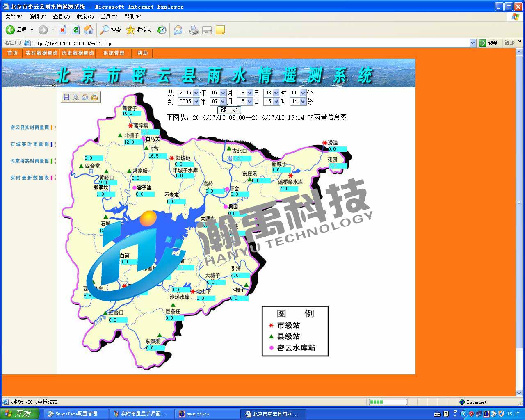525x420 pixels.
Task: Click the 黄峪口 station 19.0 value
Action: (109, 183)
